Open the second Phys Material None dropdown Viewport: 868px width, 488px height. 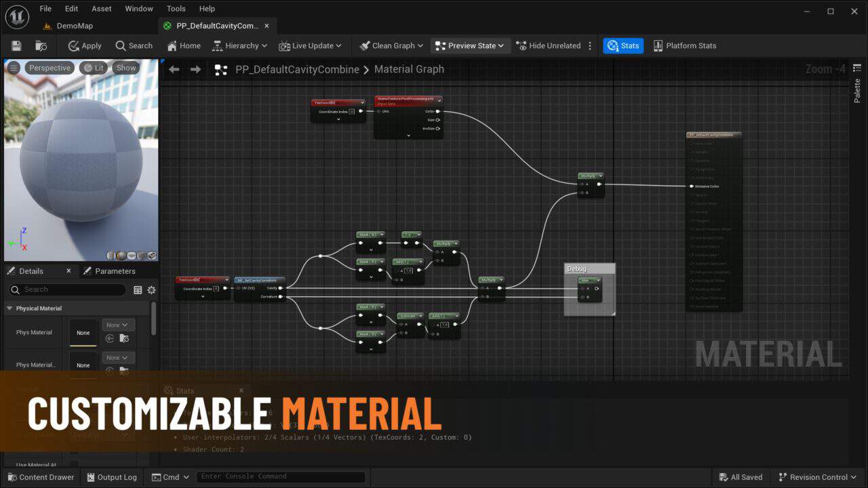point(118,358)
